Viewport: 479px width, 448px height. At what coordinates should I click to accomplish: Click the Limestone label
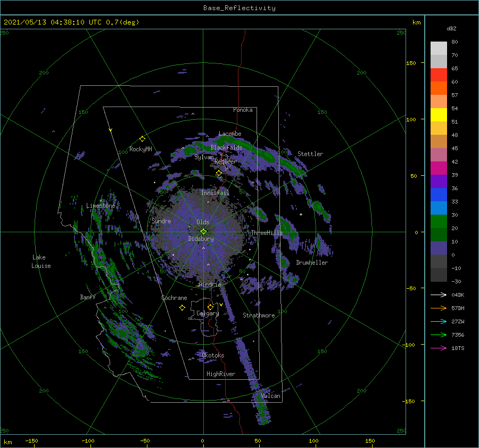click(x=101, y=206)
